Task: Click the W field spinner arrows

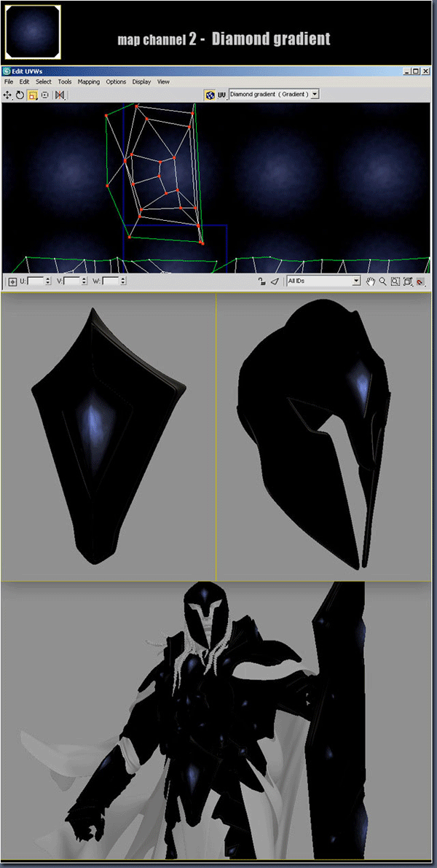Action: point(122,281)
